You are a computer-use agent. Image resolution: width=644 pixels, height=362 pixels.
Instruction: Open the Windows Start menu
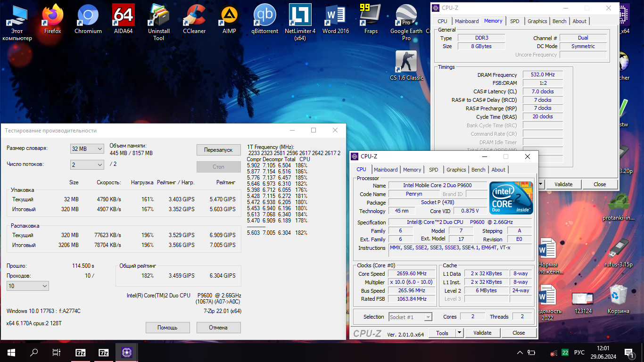tap(11, 352)
